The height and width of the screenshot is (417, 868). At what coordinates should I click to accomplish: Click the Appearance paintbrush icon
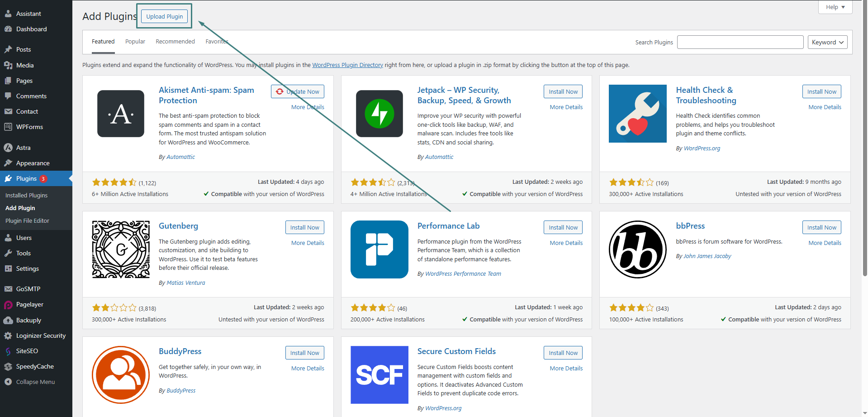[x=8, y=163]
